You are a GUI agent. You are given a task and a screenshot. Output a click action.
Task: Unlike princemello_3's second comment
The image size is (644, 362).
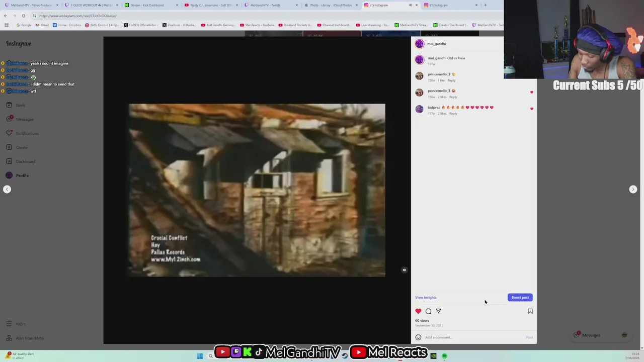pyautogui.click(x=531, y=93)
